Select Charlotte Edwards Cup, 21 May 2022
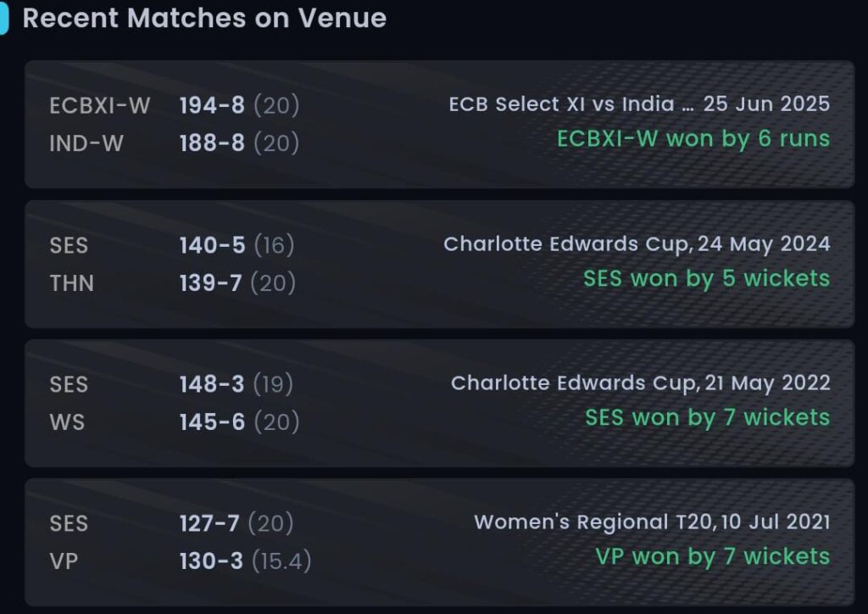 pos(640,383)
